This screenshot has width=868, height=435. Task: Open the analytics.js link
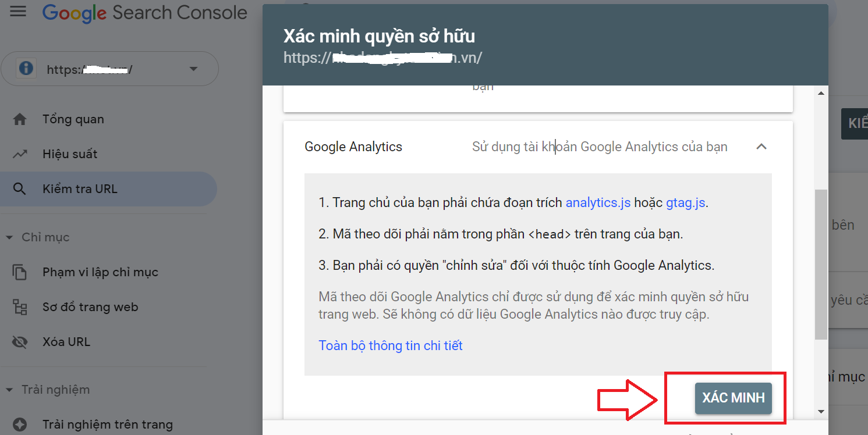598,203
